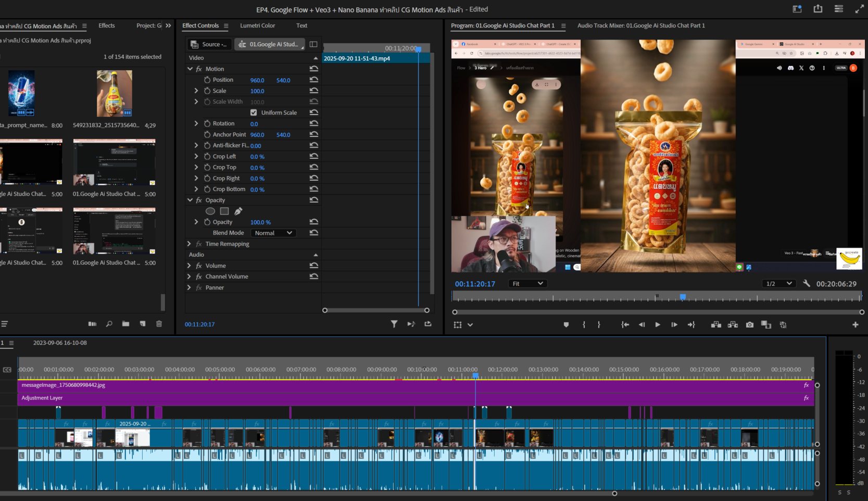868x501 pixels.
Task: Click the Extract button in Program monitor
Action: click(733, 324)
